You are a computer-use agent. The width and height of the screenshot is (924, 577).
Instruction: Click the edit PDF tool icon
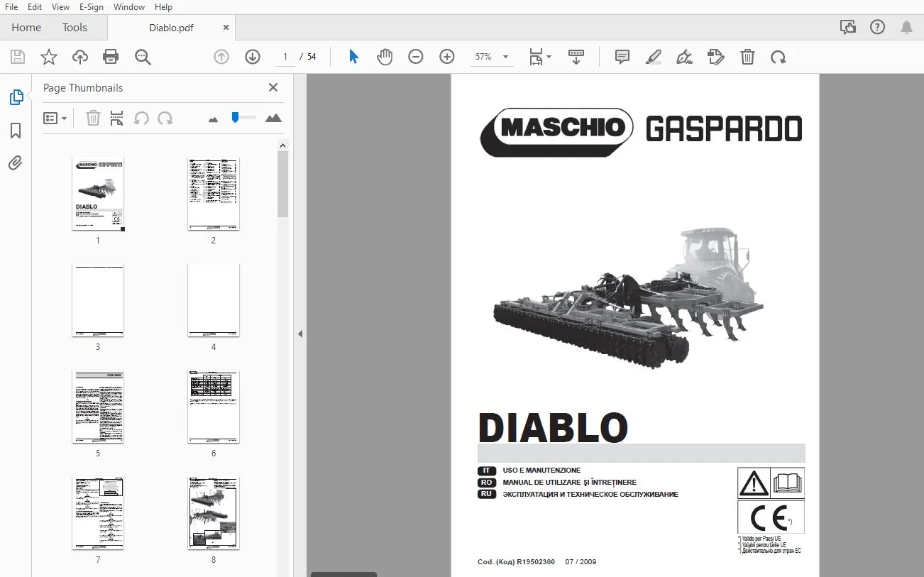[x=716, y=57]
